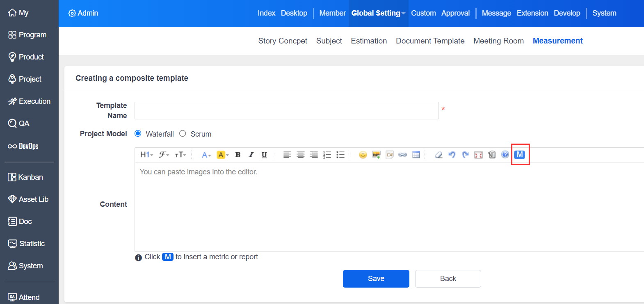This screenshot has width=644, height=304.
Task: Toggle bold formatting in the toolbar
Action: click(x=238, y=155)
